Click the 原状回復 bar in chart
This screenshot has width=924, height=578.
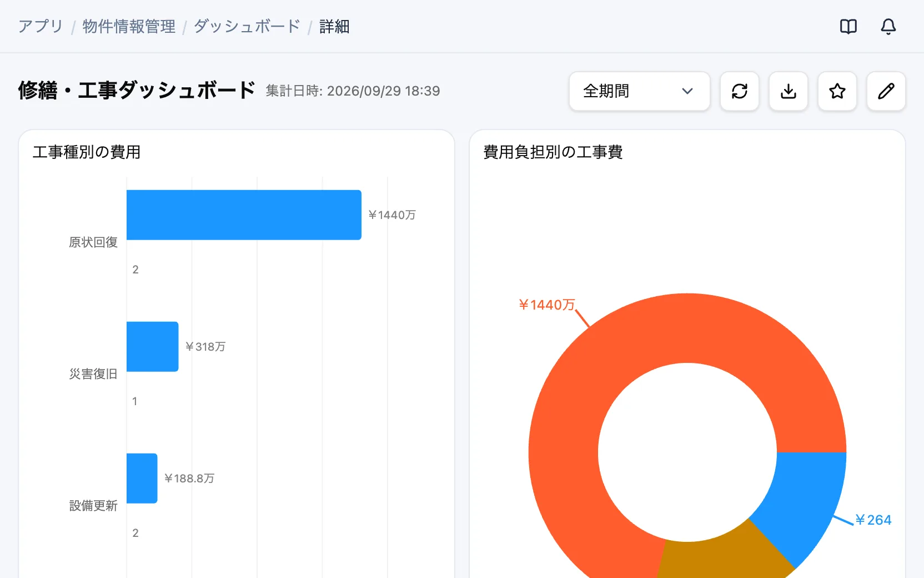[244, 215]
